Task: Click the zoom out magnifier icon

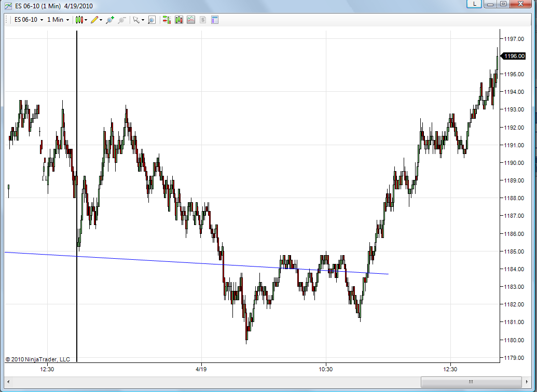Action: [121, 20]
